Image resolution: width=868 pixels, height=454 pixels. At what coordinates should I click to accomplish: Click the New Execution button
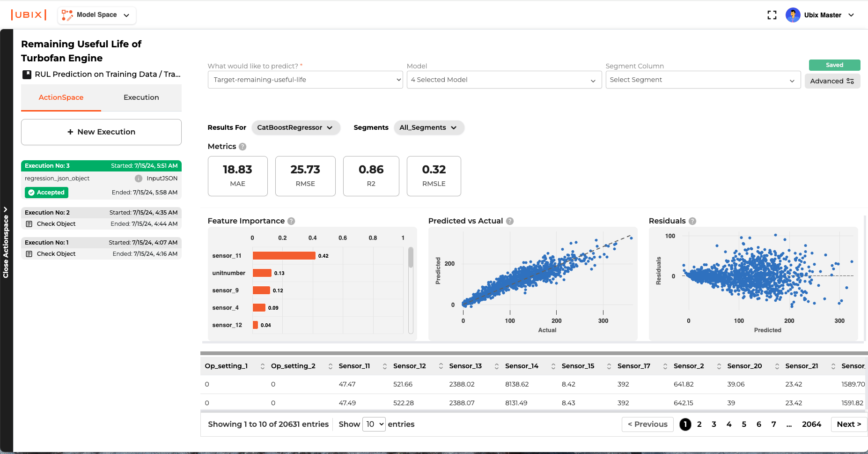click(x=101, y=132)
